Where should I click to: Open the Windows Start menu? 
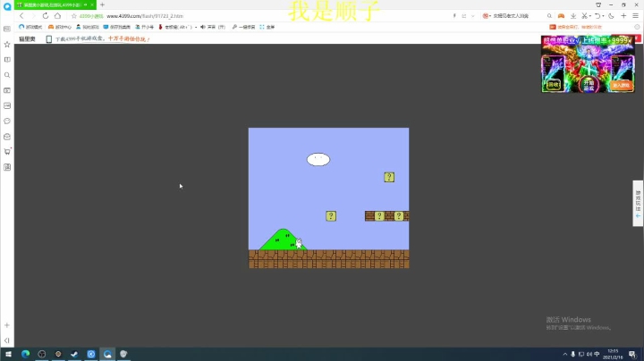pos(8,354)
